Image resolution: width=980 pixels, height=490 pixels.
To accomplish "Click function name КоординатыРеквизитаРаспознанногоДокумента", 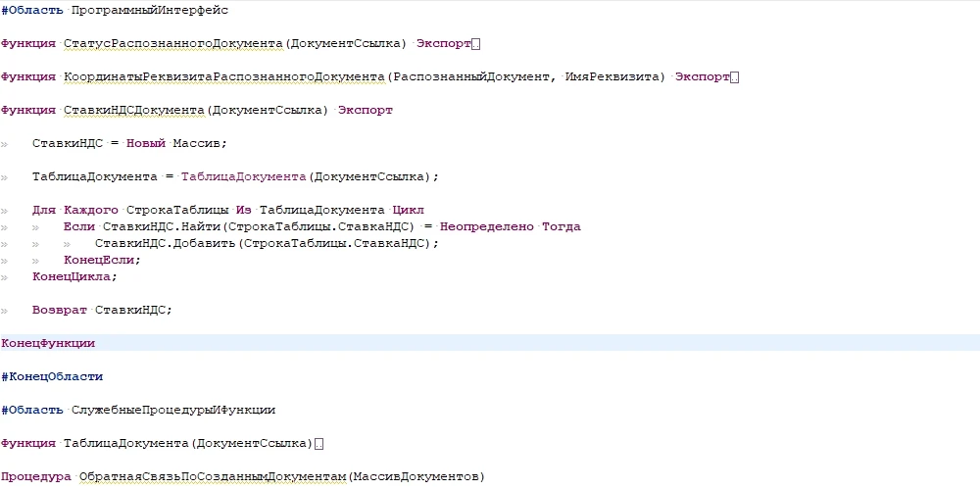I will tap(224, 76).
